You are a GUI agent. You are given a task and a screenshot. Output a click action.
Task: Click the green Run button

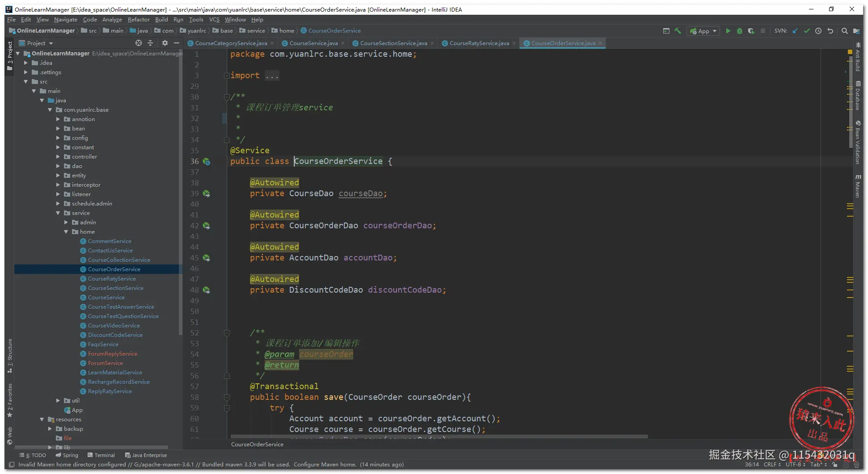point(728,31)
